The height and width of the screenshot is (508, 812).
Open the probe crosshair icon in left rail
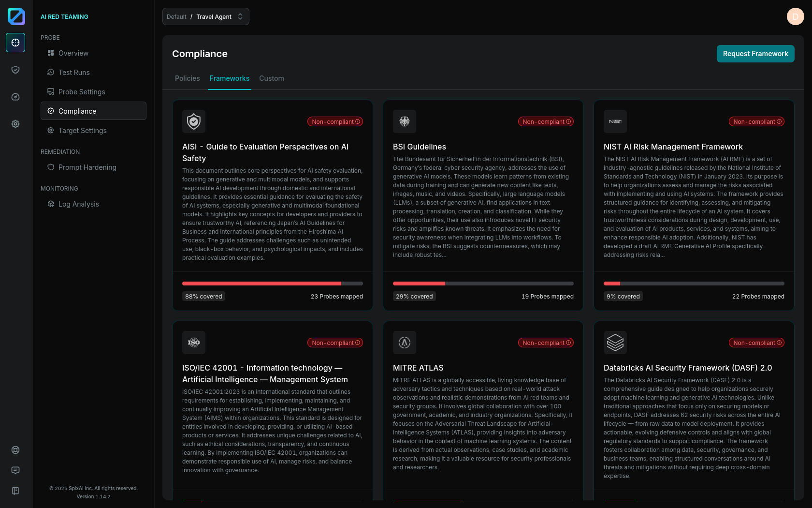(15, 43)
